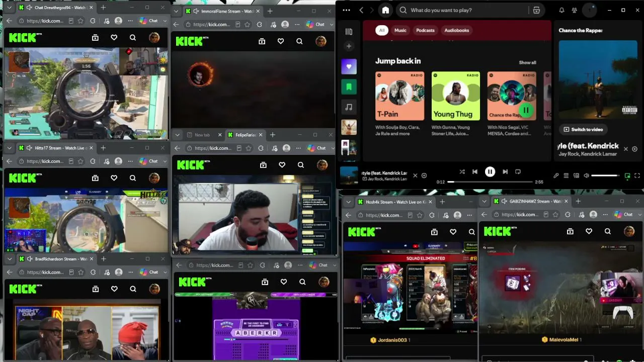Open the Spotify lyrics microphone icon
The height and width of the screenshot is (362, 644).
tap(556, 175)
